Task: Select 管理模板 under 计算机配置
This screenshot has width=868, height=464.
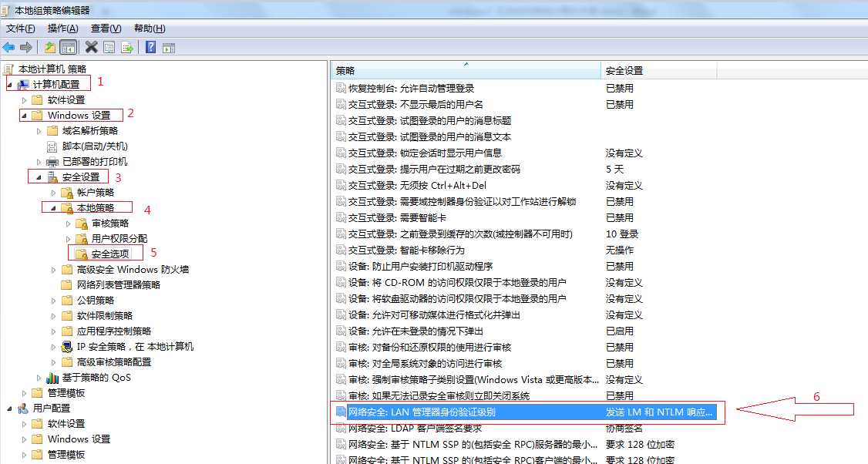Action: coord(66,393)
